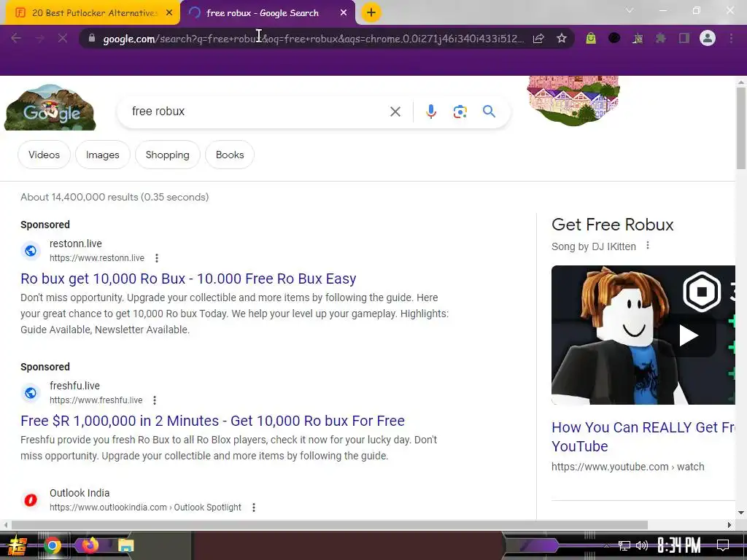Toggle the browser side panel
The width and height of the screenshot is (747, 560).
click(x=684, y=38)
